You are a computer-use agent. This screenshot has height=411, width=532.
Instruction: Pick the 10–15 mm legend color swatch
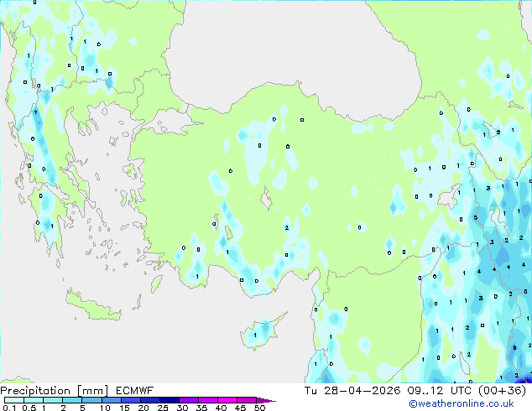pyautogui.click(x=112, y=400)
